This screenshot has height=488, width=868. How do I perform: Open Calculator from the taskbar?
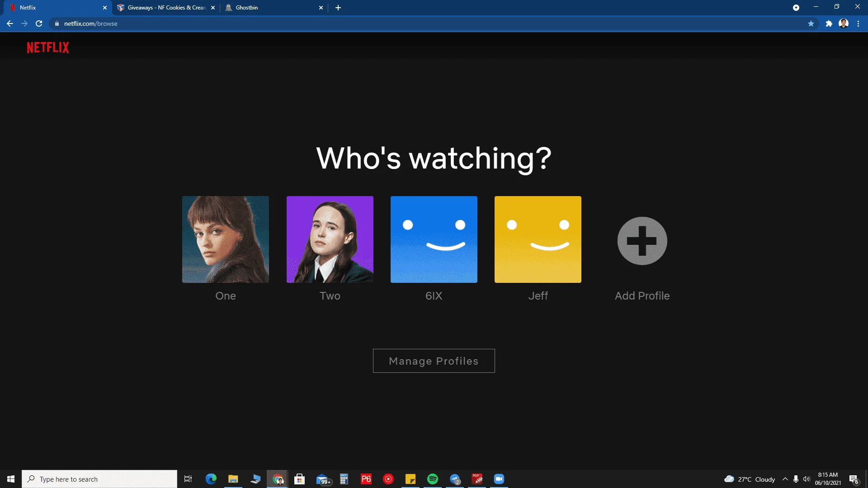(x=344, y=479)
